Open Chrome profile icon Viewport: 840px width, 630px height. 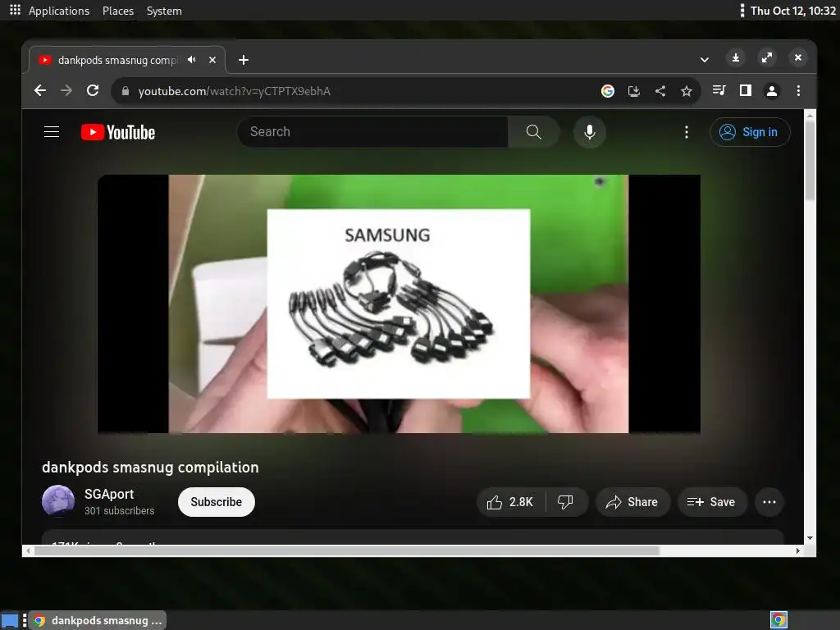pyautogui.click(x=771, y=91)
